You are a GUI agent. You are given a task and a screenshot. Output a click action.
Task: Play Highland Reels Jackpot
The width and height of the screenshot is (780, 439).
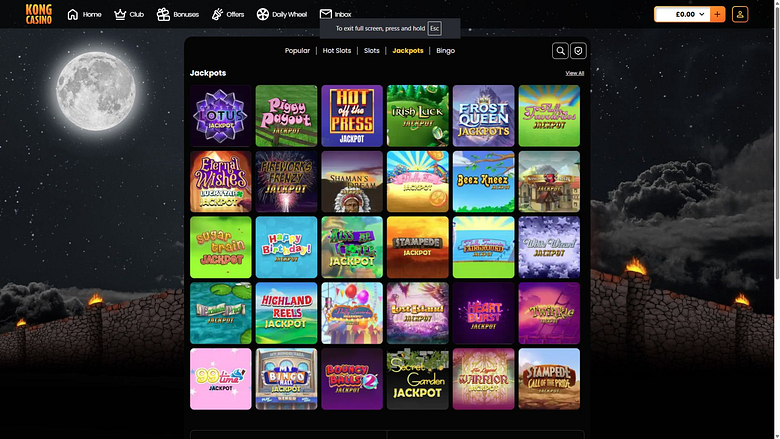coord(287,313)
